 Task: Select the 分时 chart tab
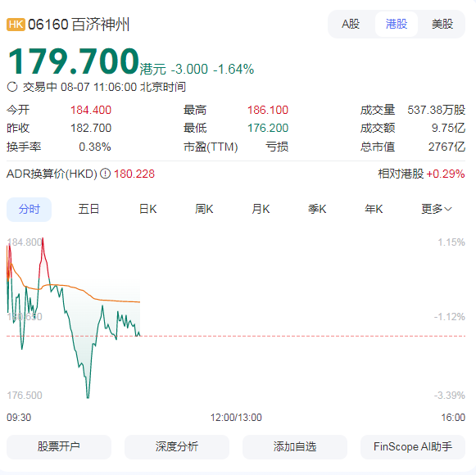pyautogui.click(x=29, y=209)
